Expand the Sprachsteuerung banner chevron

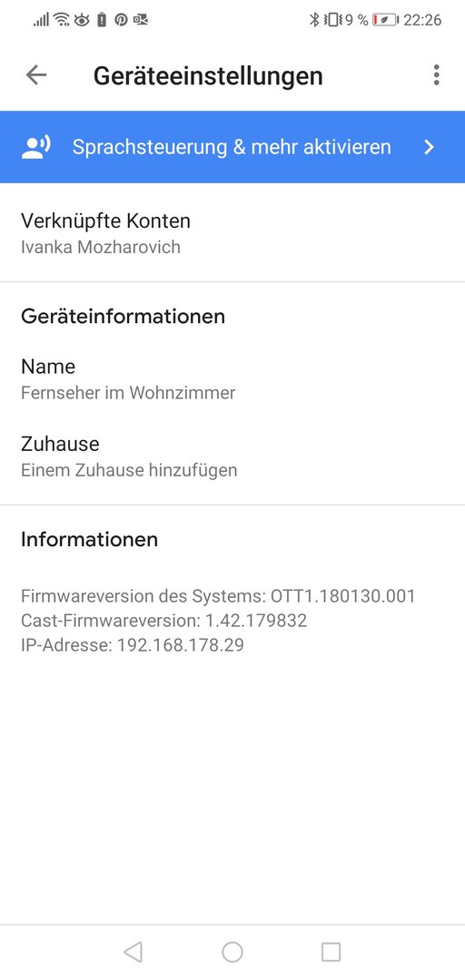[429, 147]
